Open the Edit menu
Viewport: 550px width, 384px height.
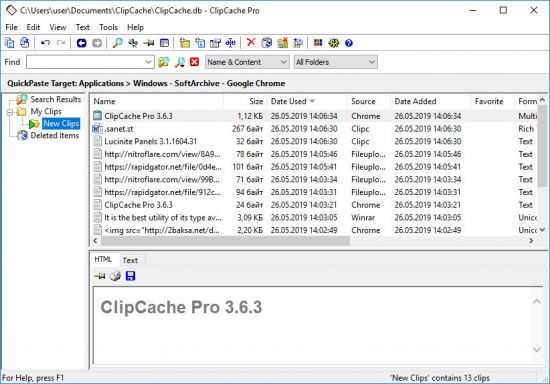coord(33,27)
